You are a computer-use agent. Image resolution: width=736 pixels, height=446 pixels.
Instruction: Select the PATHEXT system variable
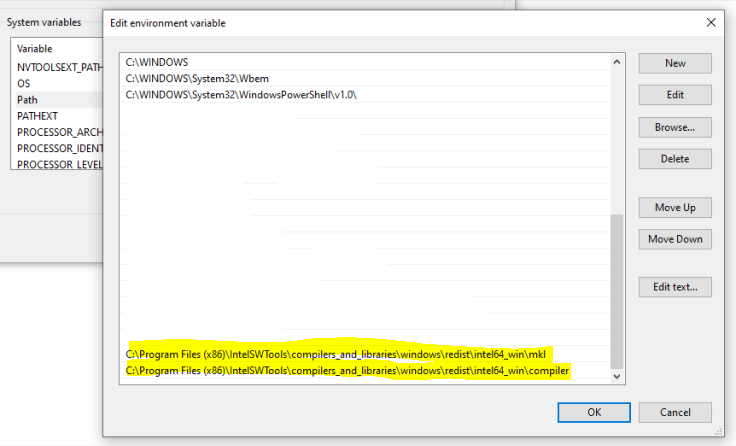57,116
